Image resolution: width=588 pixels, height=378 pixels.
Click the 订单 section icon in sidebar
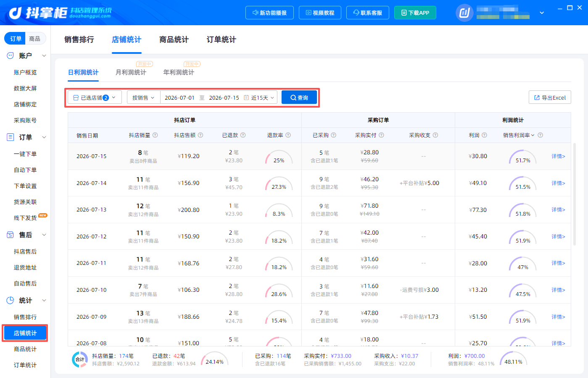click(x=10, y=137)
